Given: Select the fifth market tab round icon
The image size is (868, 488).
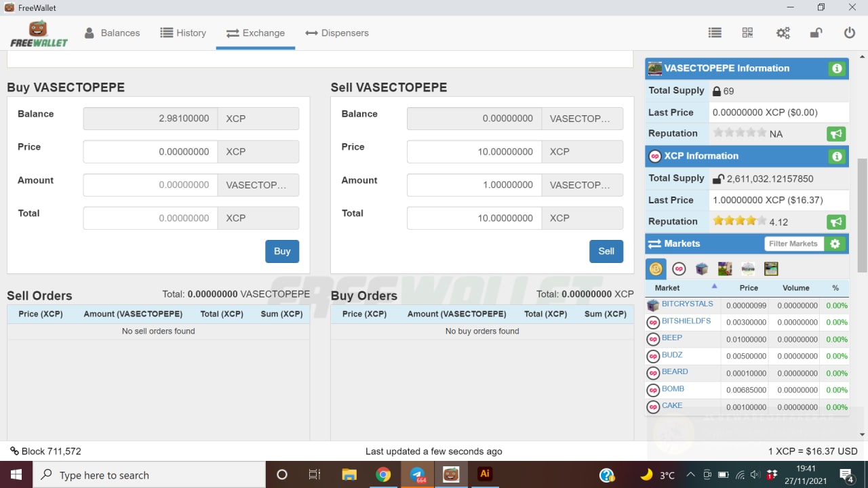Looking at the screenshot, I should 748,269.
